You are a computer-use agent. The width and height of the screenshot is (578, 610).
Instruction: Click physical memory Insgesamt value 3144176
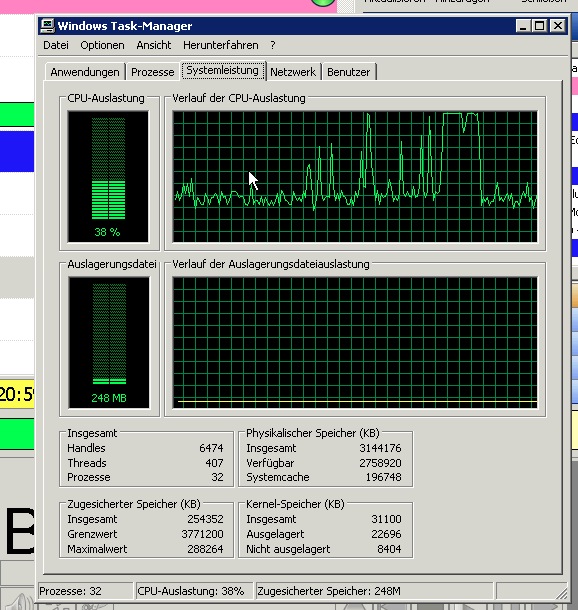coord(380,448)
